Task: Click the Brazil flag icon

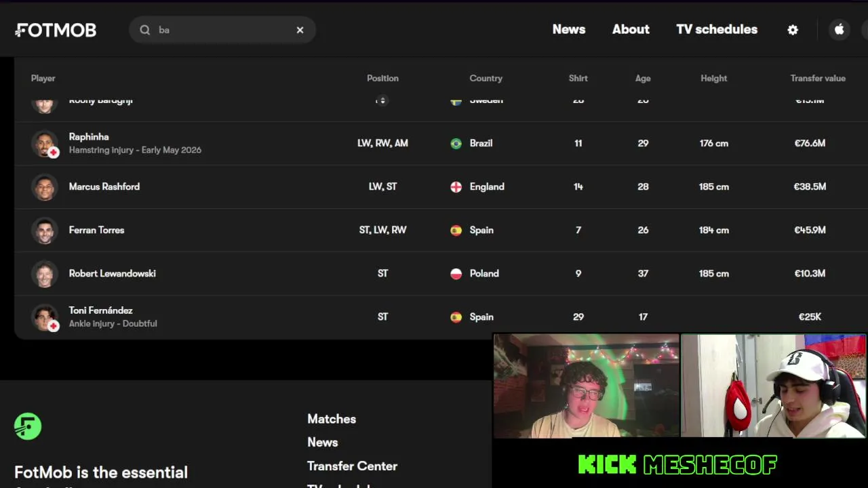Action: click(456, 144)
